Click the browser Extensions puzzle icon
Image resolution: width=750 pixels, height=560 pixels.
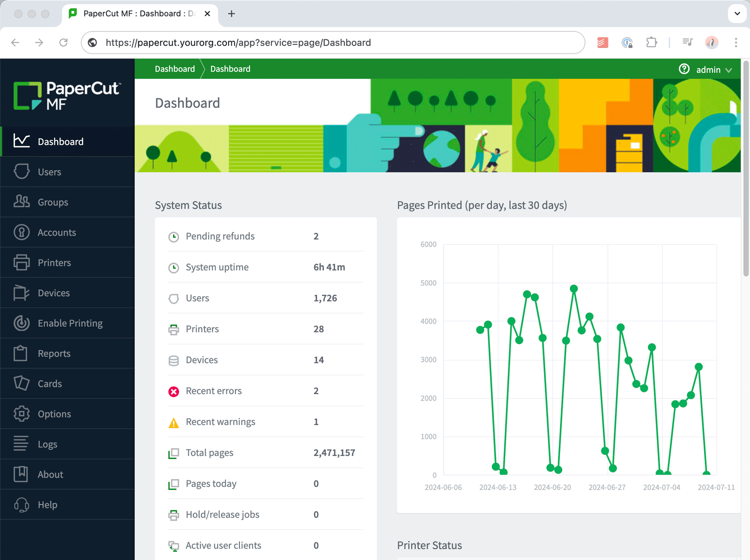point(652,43)
